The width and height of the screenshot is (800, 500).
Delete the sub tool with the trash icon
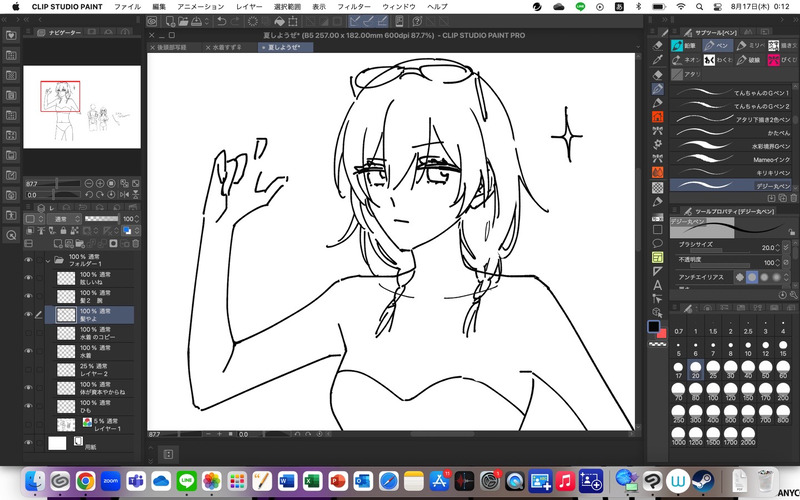pos(793,198)
